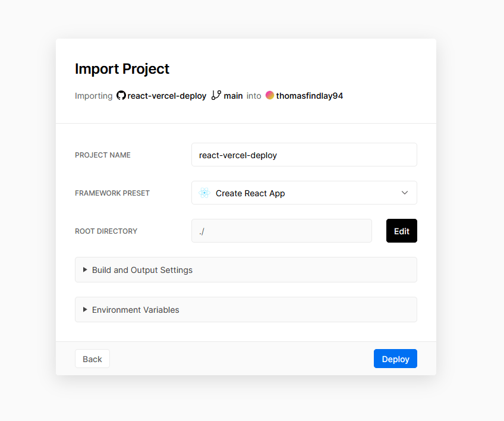The width and height of the screenshot is (504, 421).
Task: Go Back to previous step
Action: [x=92, y=359]
